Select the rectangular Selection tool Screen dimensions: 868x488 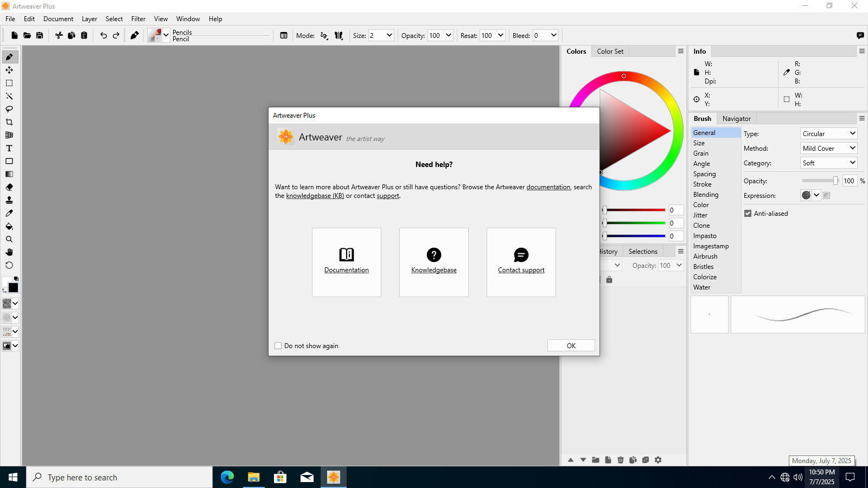pyautogui.click(x=9, y=83)
